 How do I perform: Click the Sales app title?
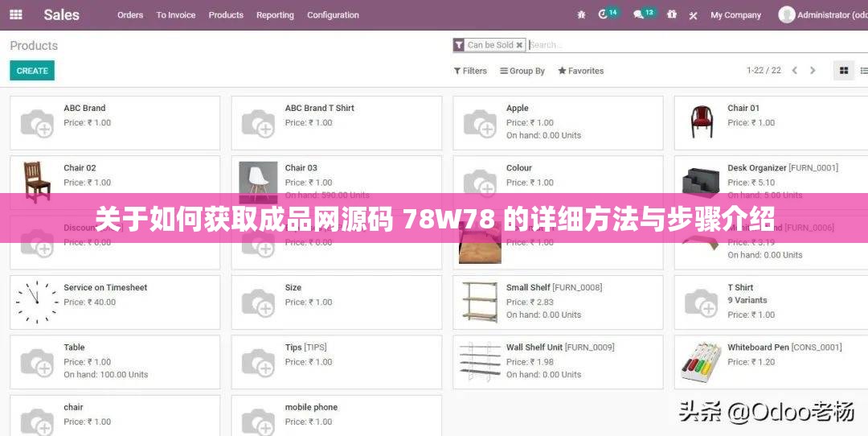click(x=61, y=15)
